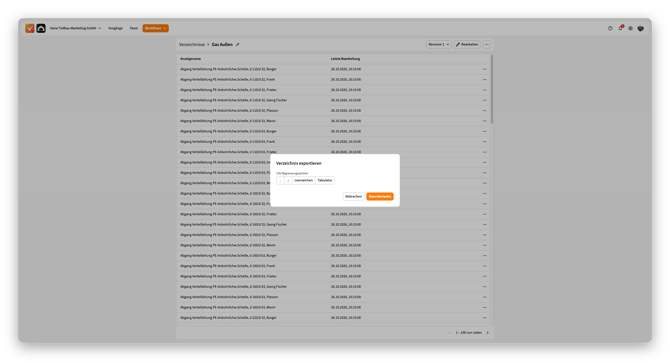Go to Verzeichnisse breadcrumb
Viewport: 670px width, 363px height.
[x=192, y=44]
